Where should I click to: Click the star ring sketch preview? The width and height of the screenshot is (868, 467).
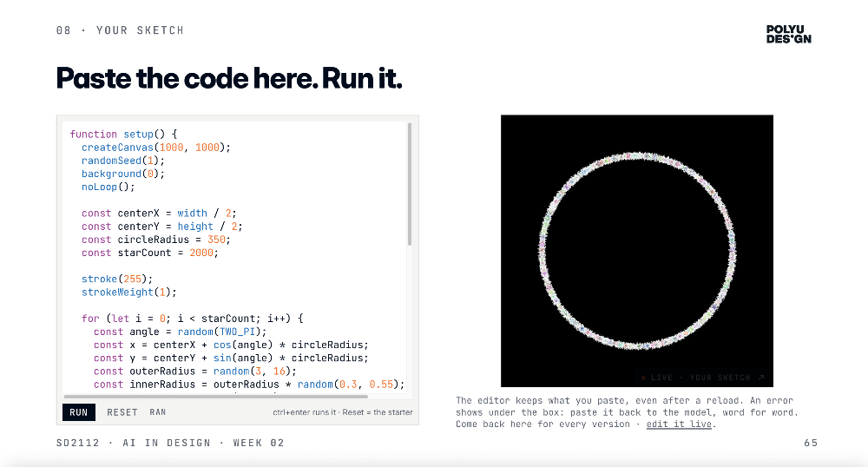636,251
